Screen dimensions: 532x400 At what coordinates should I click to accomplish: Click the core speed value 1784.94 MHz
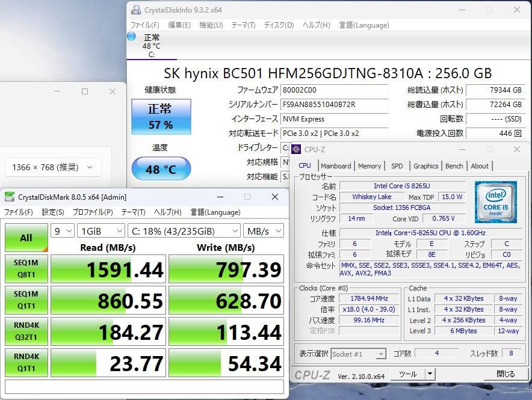point(369,298)
